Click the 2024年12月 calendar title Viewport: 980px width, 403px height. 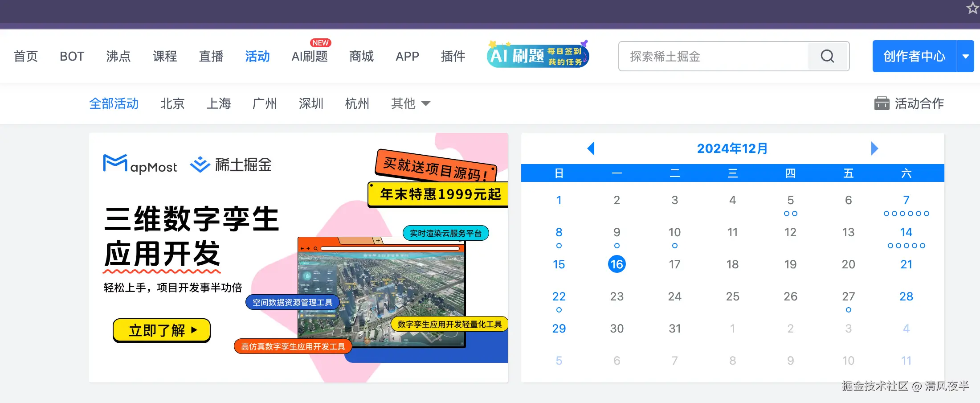pos(732,148)
